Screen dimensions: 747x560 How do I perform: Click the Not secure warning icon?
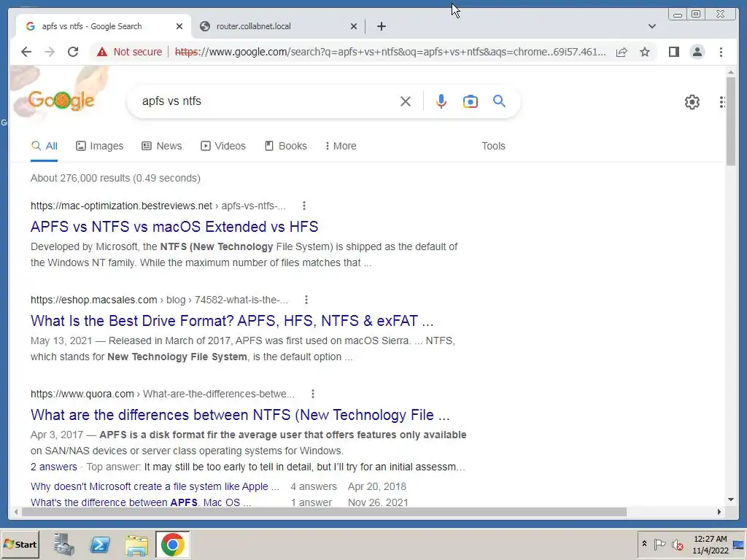point(102,52)
